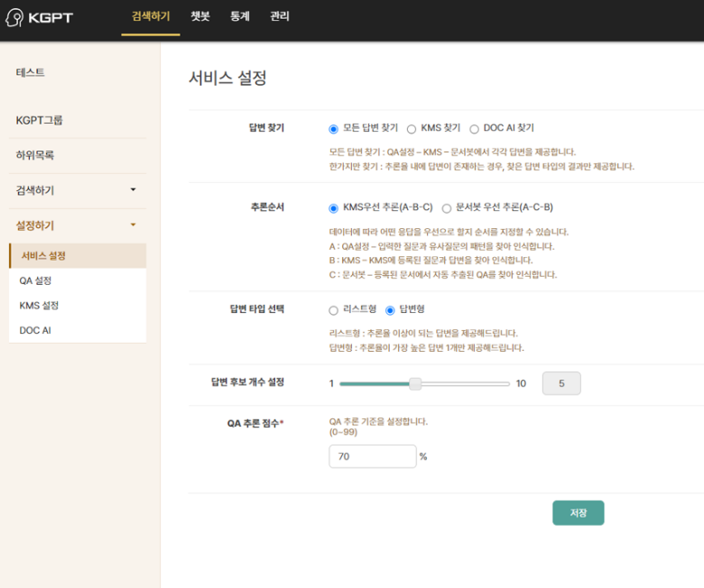Screen dimensions: 704x588
Task: Select 리스트형 answer type
Action: (x=334, y=310)
